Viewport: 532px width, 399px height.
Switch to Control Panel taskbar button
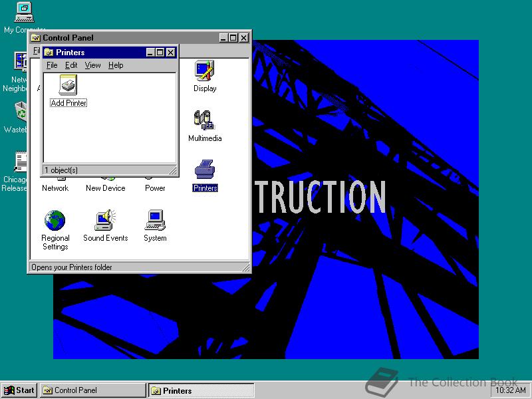point(92,390)
